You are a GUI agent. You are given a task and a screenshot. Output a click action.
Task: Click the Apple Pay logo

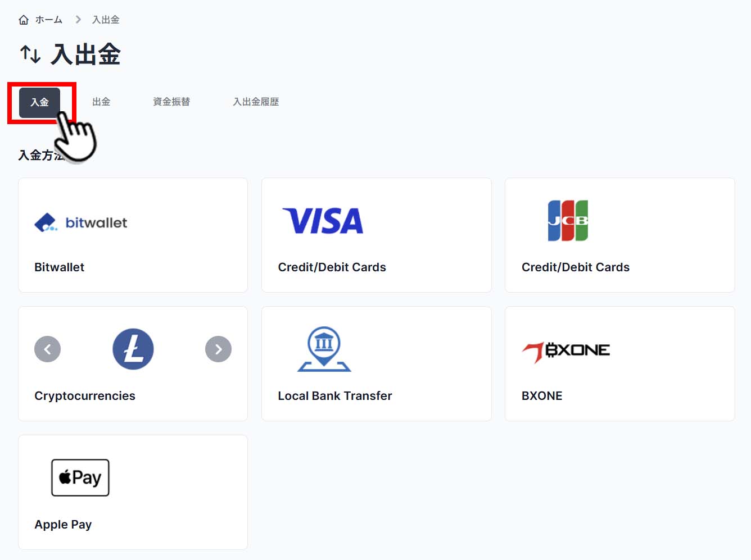pyautogui.click(x=80, y=477)
